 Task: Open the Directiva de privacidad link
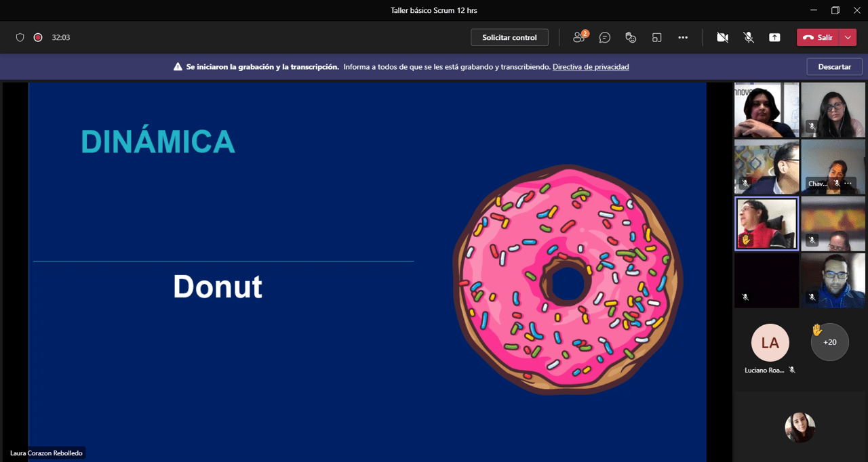coord(591,67)
